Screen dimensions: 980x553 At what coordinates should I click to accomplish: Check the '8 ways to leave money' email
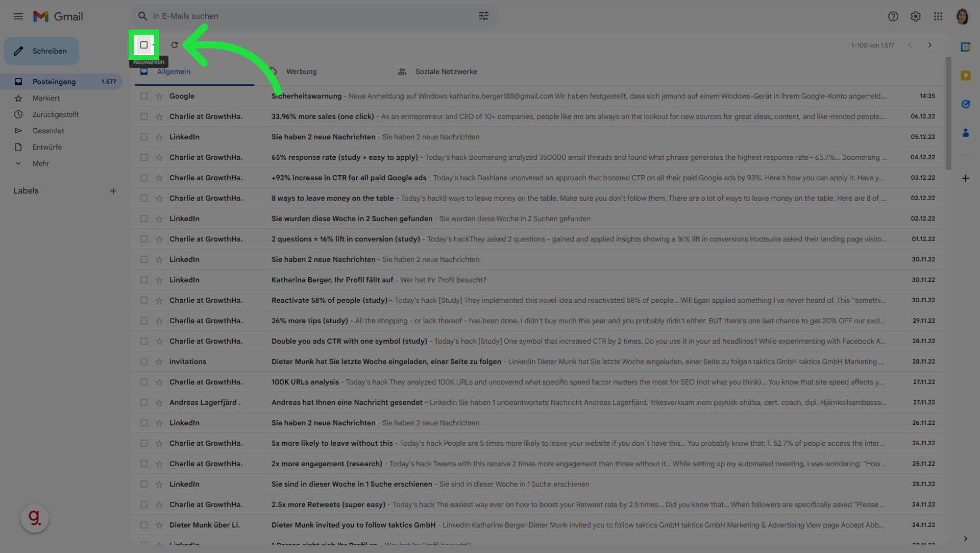click(x=144, y=198)
